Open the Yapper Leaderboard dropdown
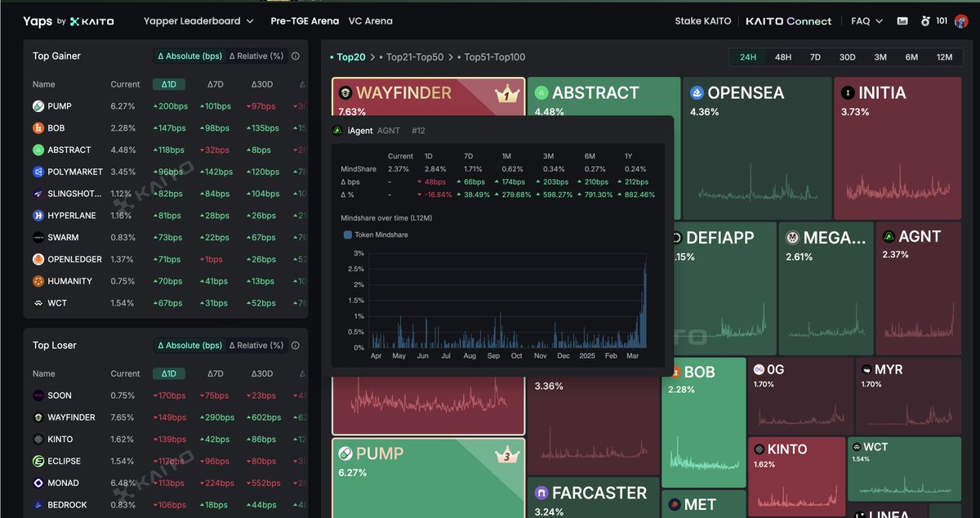The image size is (980, 518). tap(198, 21)
